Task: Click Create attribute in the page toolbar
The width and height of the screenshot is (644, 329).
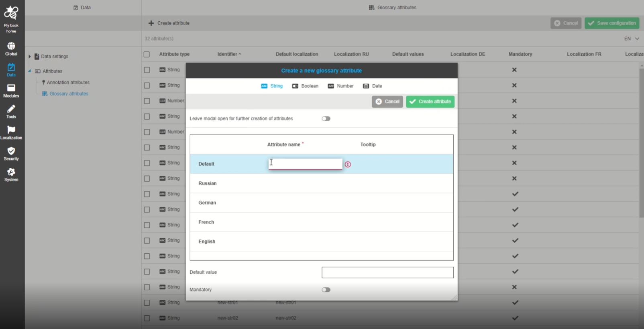Action: pos(169,23)
